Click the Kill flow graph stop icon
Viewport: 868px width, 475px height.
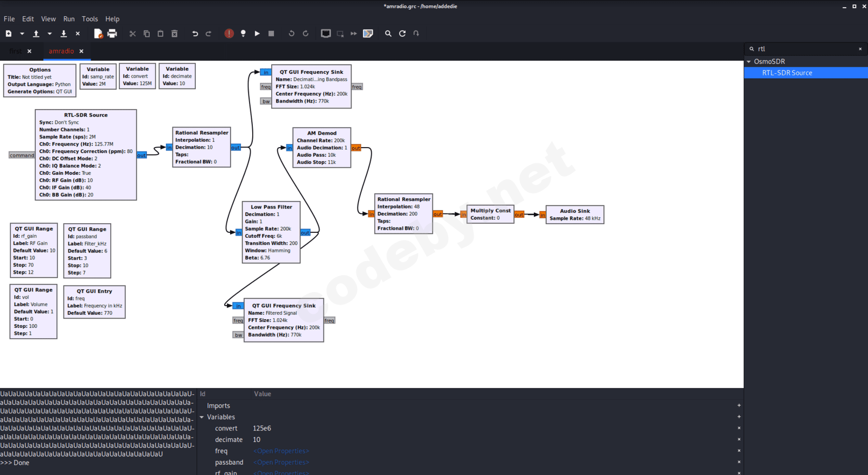(271, 34)
